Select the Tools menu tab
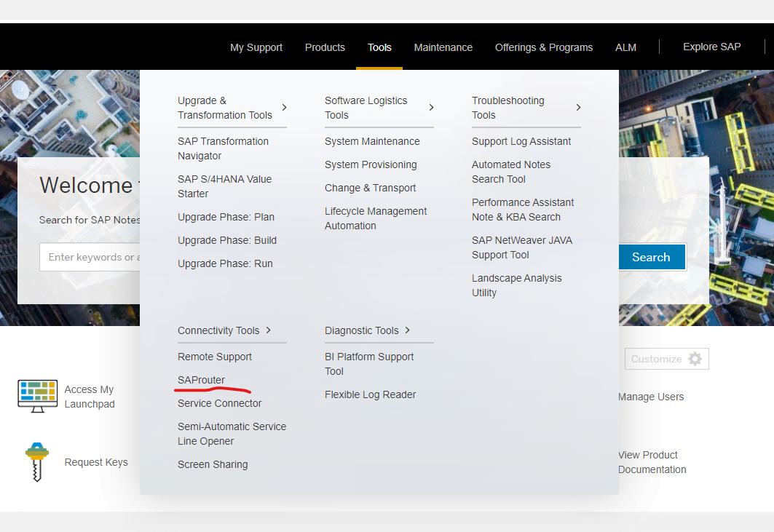Image resolution: width=774 pixels, height=532 pixels. click(x=379, y=47)
